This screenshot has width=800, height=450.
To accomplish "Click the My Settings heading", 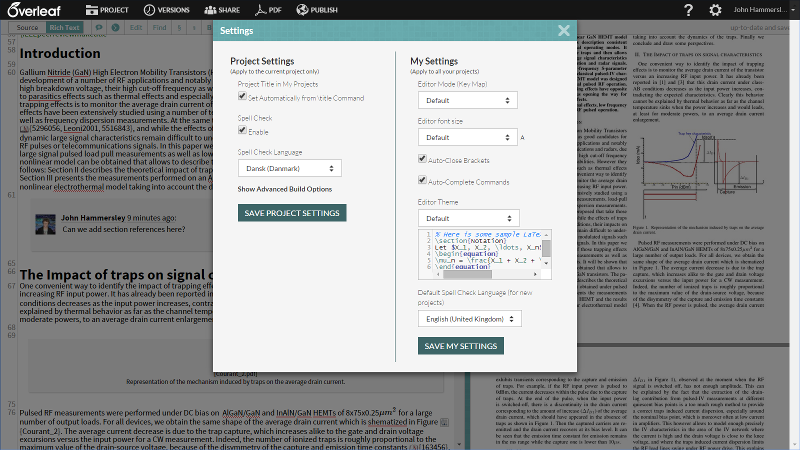I will point(434,61).
